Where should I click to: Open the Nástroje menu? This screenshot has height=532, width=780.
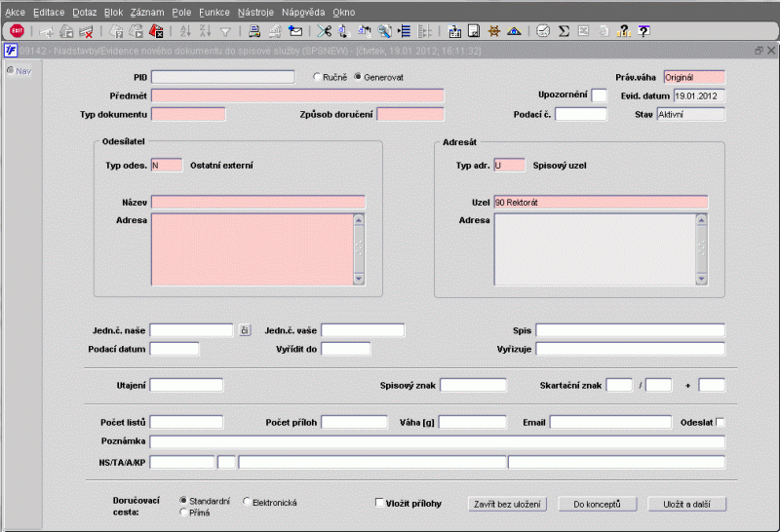(255, 12)
